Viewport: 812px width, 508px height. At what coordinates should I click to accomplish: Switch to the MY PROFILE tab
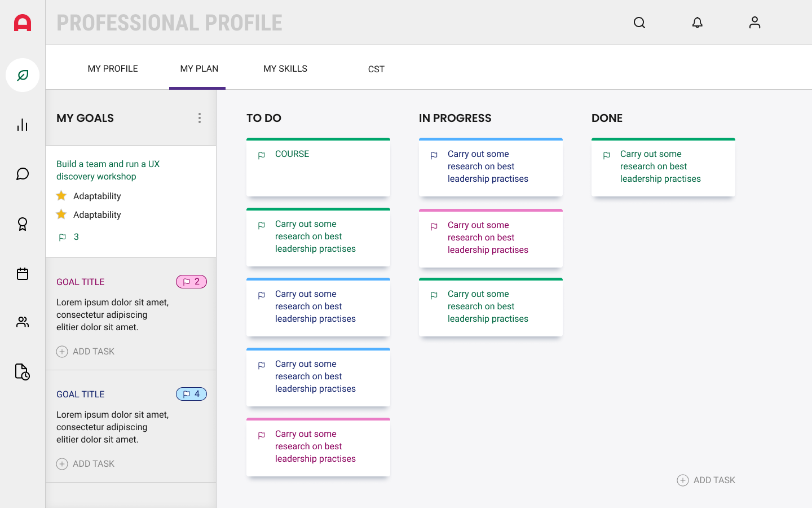tap(113, 69)
